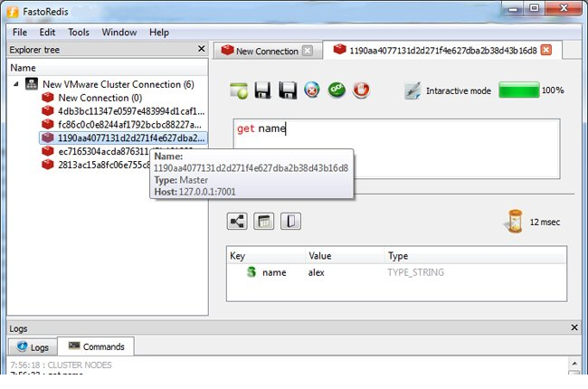Open the Tools menu
This screenshot has width=588, height=389.
click(79, 32)
